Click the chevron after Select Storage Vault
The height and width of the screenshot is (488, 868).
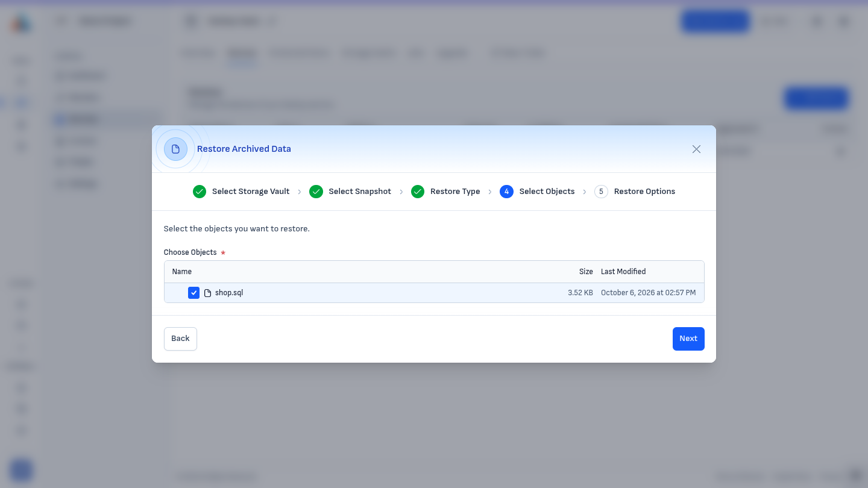[300, 192]
